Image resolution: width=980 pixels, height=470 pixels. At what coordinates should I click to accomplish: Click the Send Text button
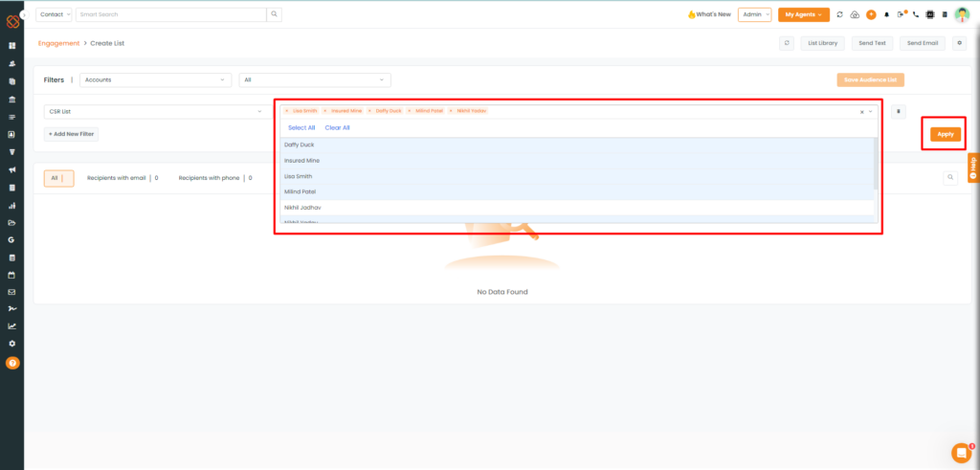[872, 43]
